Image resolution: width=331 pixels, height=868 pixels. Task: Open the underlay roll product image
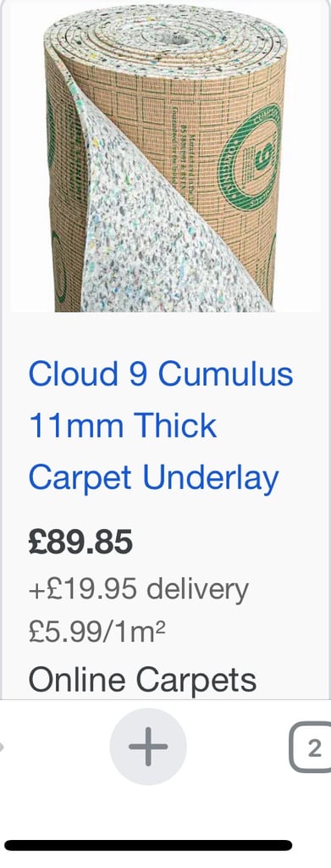click(165, 157)
